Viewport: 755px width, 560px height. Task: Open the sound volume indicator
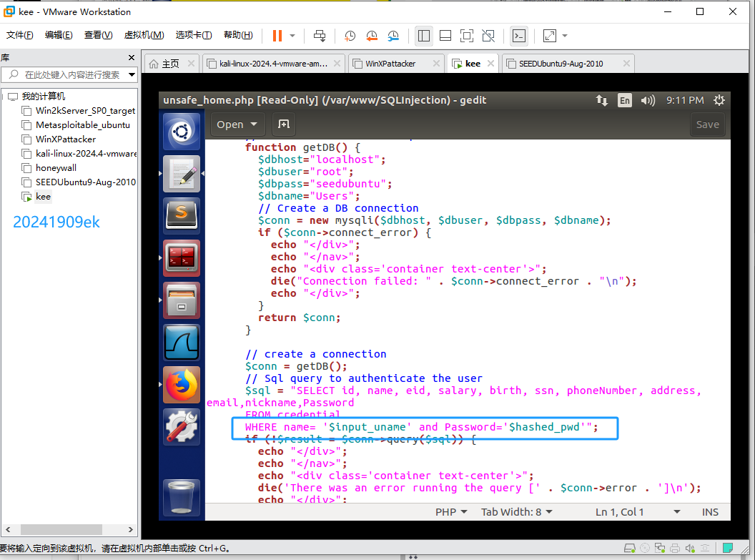click(x=648, y=100)
